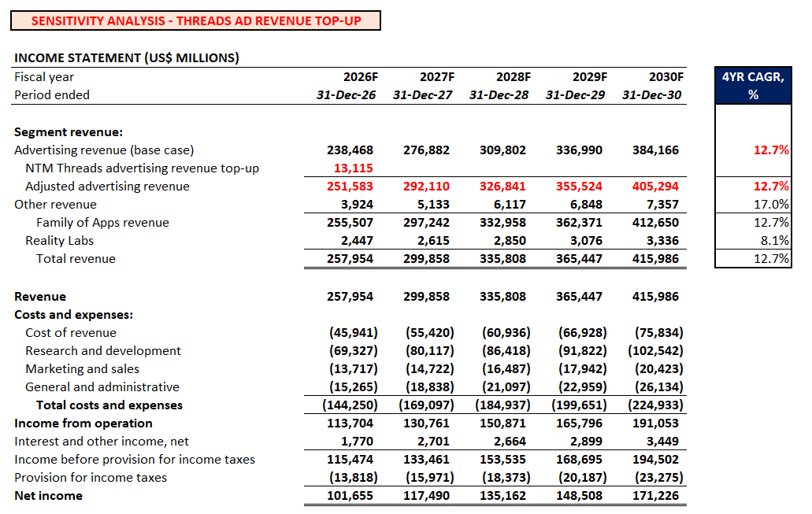Image resolution: width=812 pixels, height=514 pixels.
Task: Select the "Advertising revenue (base case)" label
Action: click(x=104, y=150)
